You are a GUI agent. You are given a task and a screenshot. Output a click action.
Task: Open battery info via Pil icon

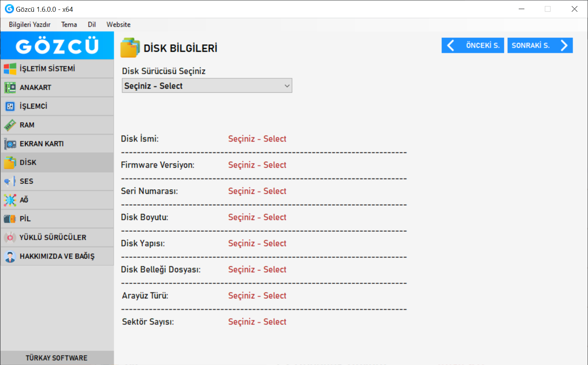pyautogui.click(x=10, y=219)
